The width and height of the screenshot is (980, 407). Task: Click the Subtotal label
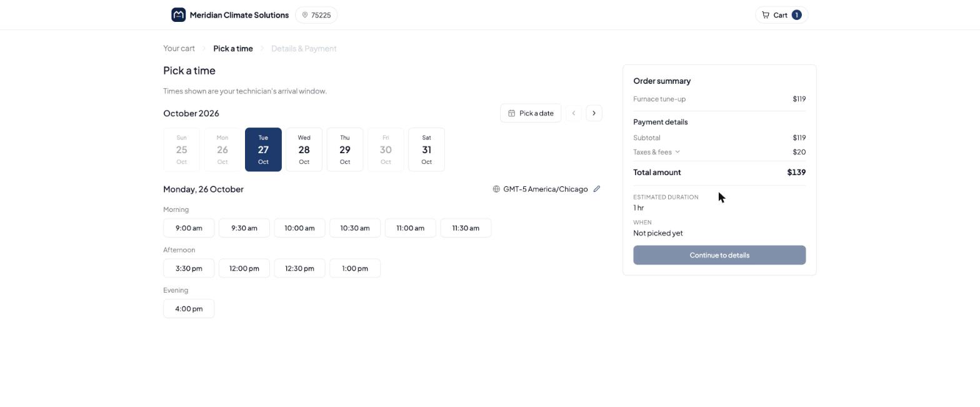(647, 138)
